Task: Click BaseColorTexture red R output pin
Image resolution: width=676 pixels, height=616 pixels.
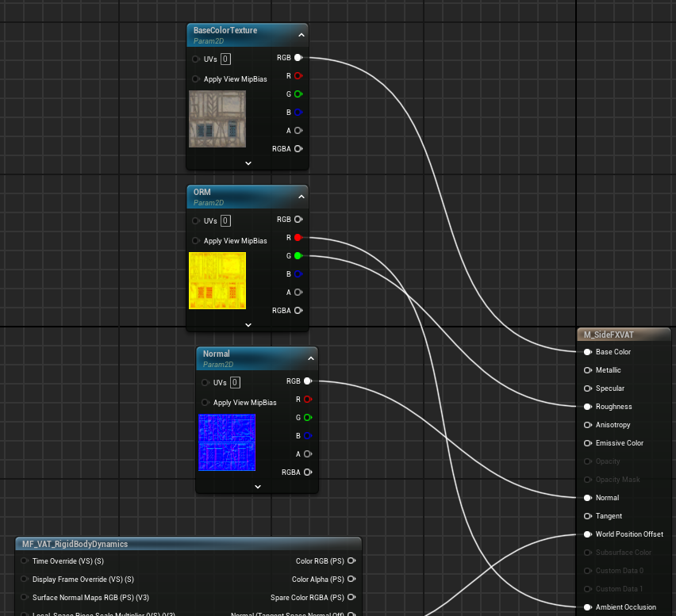Action: click(x=298, y=76)
